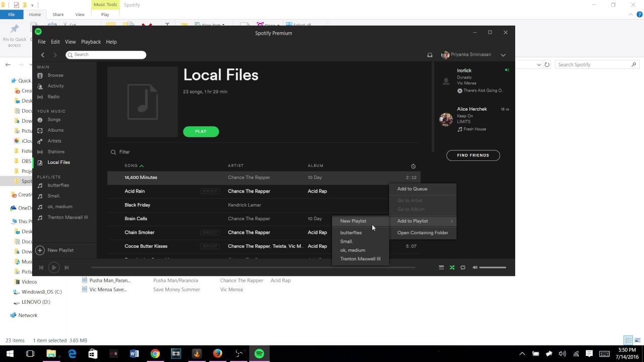Viewport: 644px width, 362px height.
Task: Toggle repeat in the player bar
Action: point(463,267)
